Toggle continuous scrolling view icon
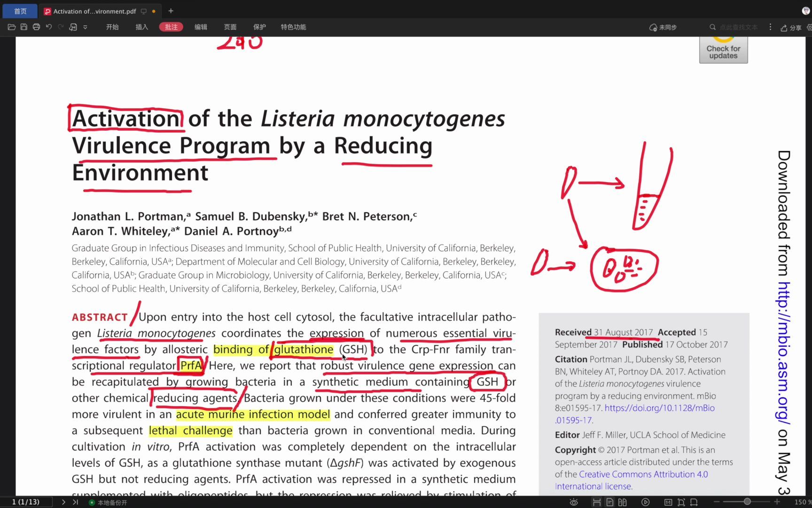Image resolution: width=812 pixels, height=508 pixels. (x=597, y=502)
